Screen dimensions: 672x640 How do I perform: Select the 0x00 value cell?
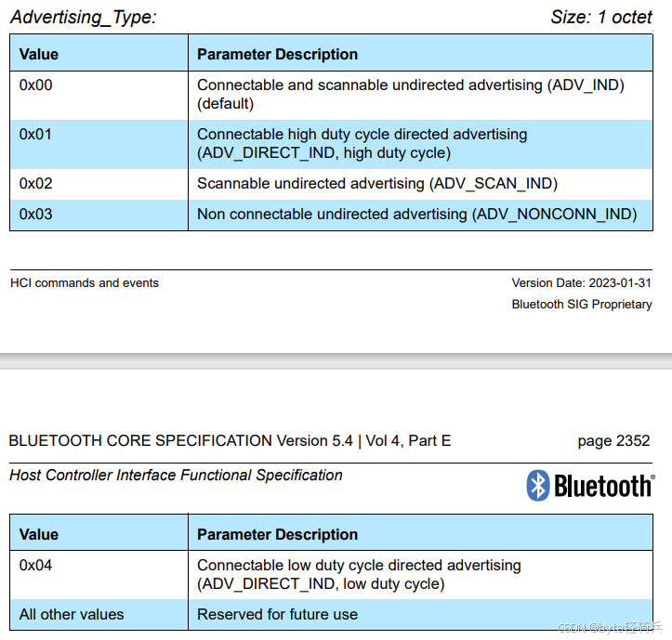(36, 85)
